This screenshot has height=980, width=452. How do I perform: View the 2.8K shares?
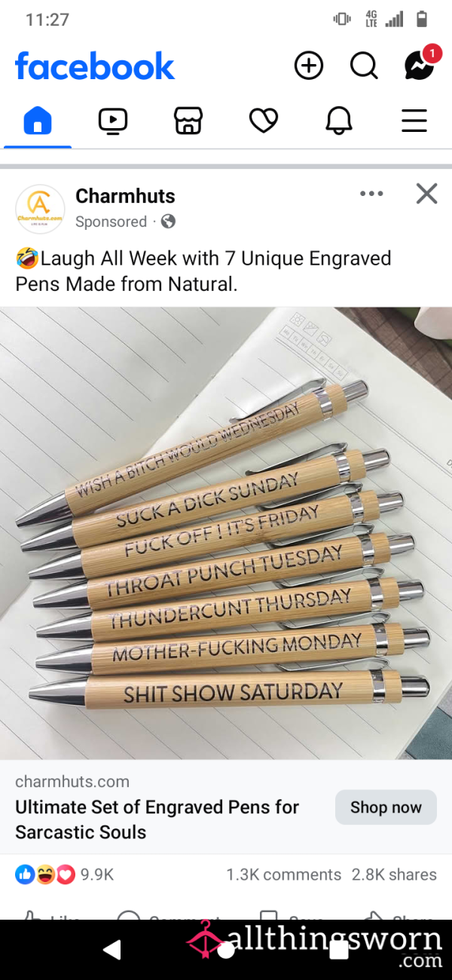point(394,874)
